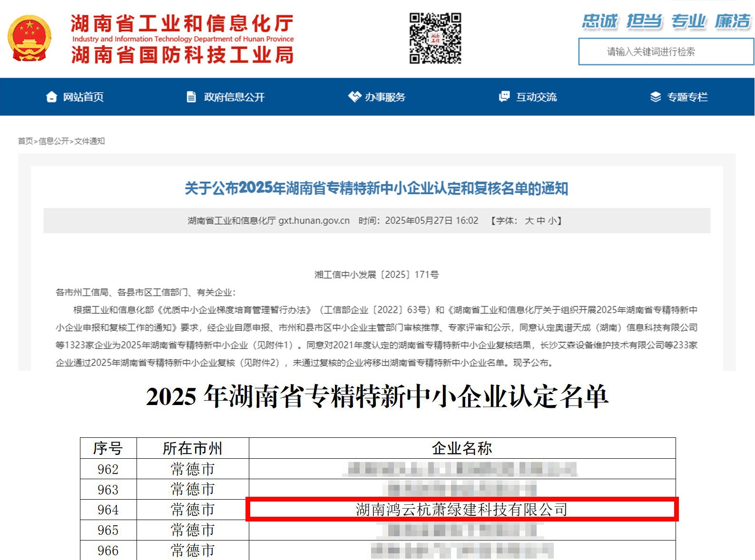This screenshot has height=560, width=755.
Task: Open the 专题专栏 menu item
Action: [x=687, y=97]
